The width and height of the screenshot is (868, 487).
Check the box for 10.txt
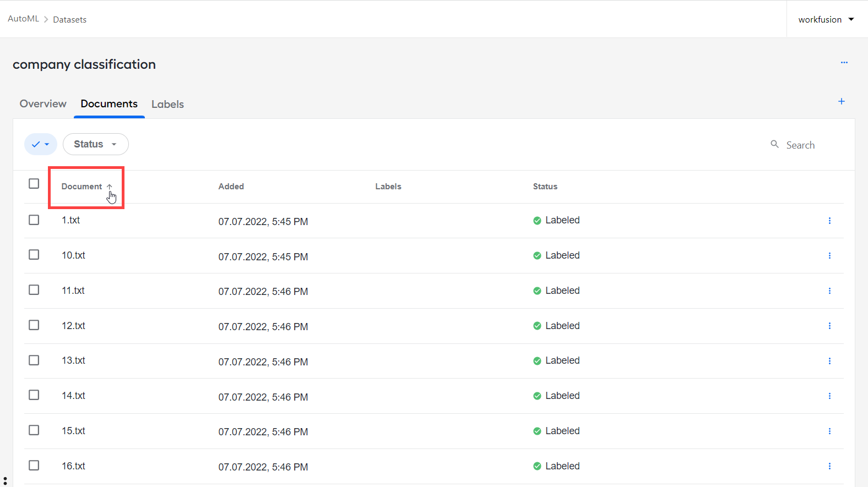point(34,255)
